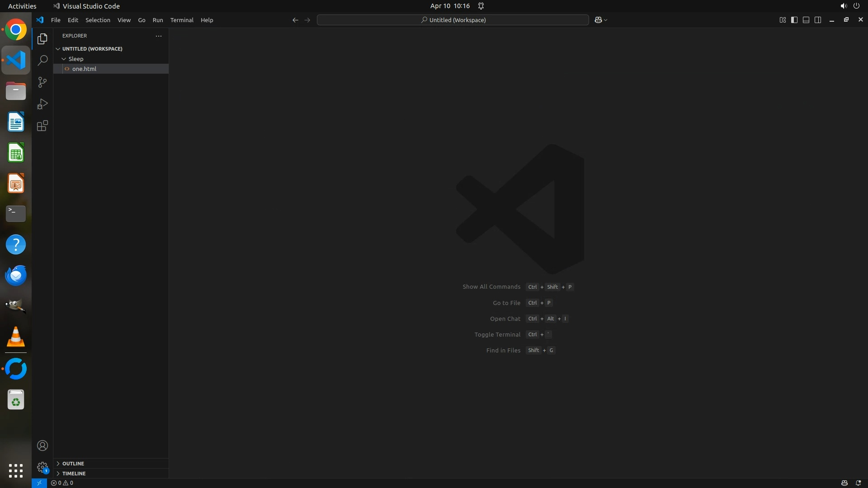Open the Manage gear icon

click(x=42, y=467)
